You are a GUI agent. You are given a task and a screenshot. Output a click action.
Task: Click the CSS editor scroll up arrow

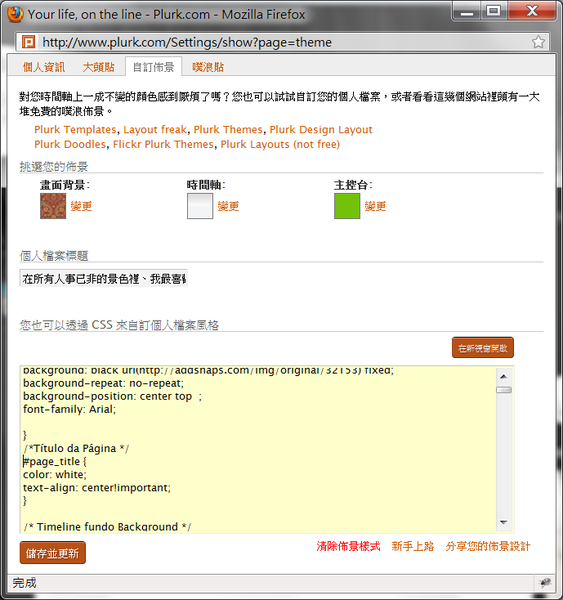504,377
